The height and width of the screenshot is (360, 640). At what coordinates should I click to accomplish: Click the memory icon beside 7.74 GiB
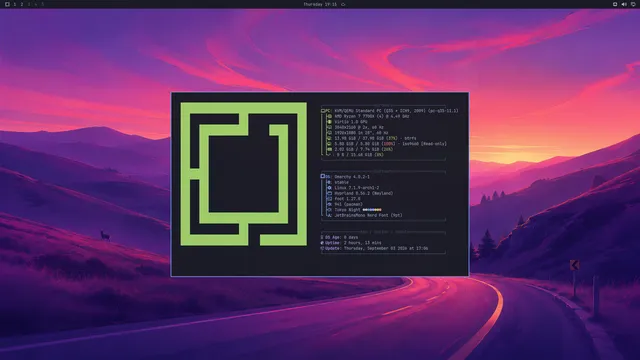[x=329, y=149]
